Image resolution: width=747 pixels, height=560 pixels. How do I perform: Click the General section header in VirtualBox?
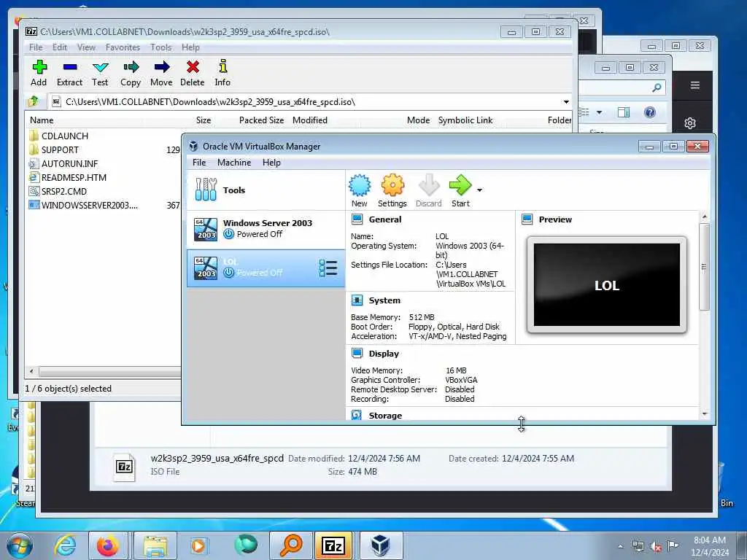[x=385, y=219]
